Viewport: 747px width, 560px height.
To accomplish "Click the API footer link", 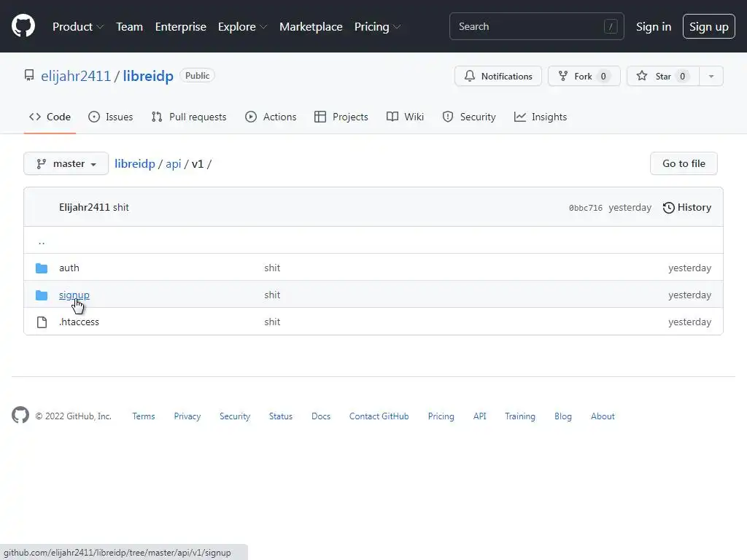I will pos(480,416).
